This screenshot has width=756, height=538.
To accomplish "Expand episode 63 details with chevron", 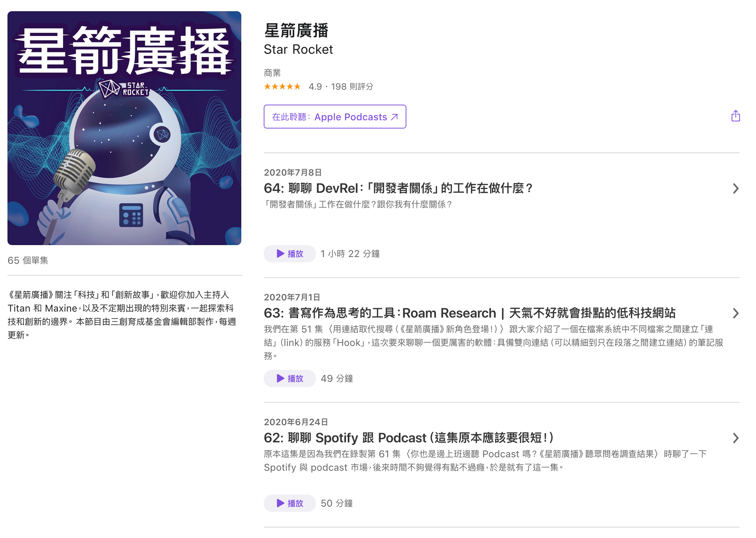I will 735,313.
